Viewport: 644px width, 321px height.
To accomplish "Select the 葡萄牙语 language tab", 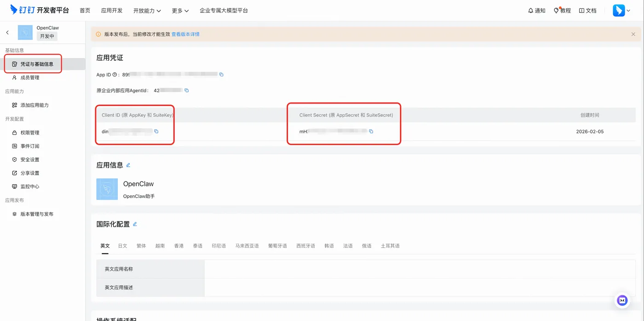I will pyautogui.click(x=278, y=246).
